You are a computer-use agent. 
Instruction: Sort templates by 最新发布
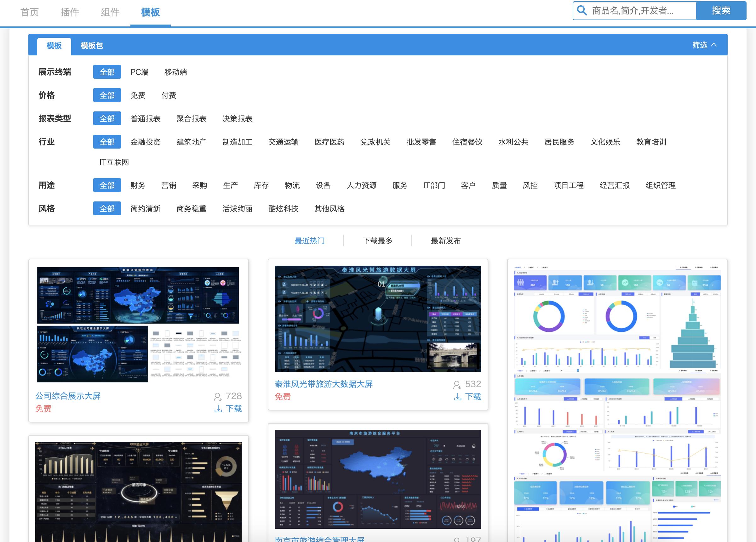446,240
